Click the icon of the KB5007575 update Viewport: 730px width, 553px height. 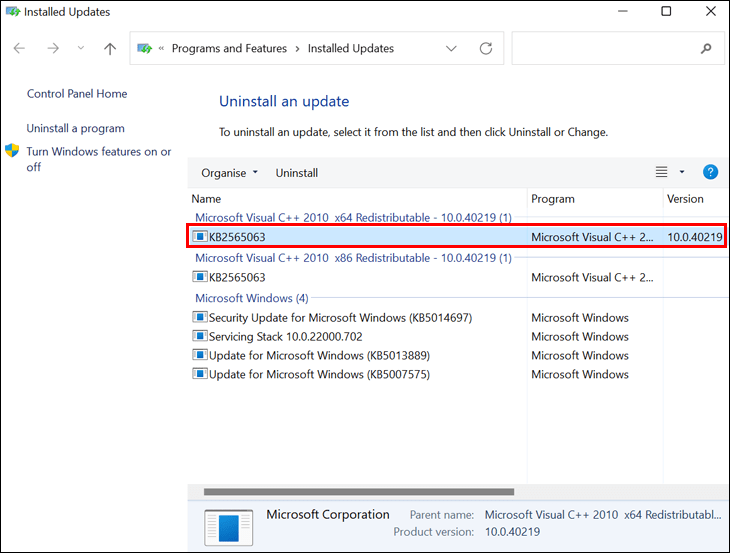[x=200, y=373]
